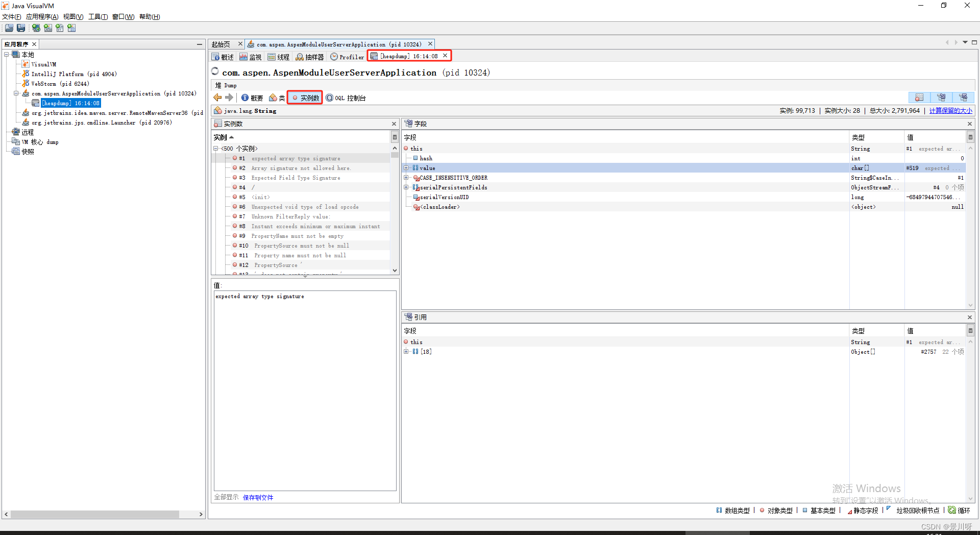Switch to the Profiler tab
The image size is (980, 535).
pos(347,57)
